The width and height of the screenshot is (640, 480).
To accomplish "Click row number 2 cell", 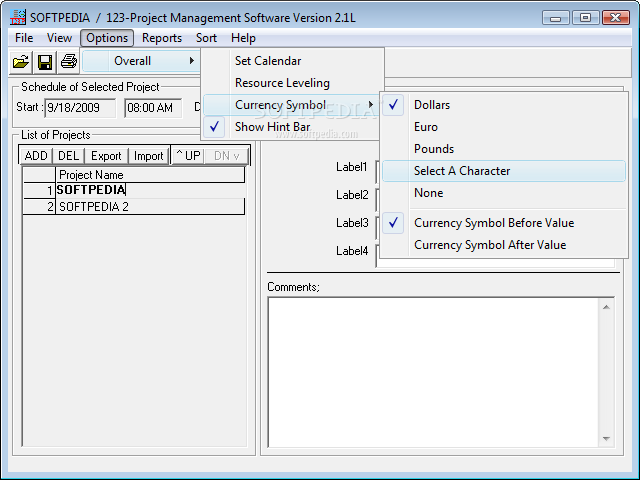I will pyautogui.click(x=39, y=207).
